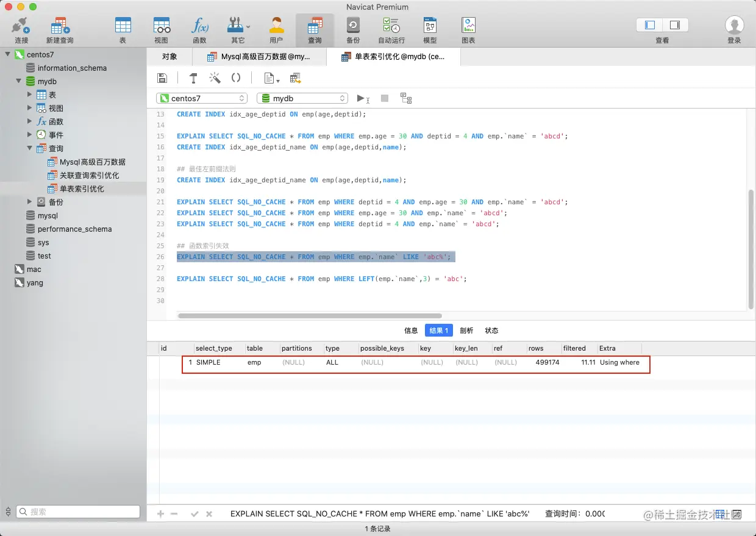
Task: Insert code snippet parentheses icon
Action: click(x=236, y=78)
